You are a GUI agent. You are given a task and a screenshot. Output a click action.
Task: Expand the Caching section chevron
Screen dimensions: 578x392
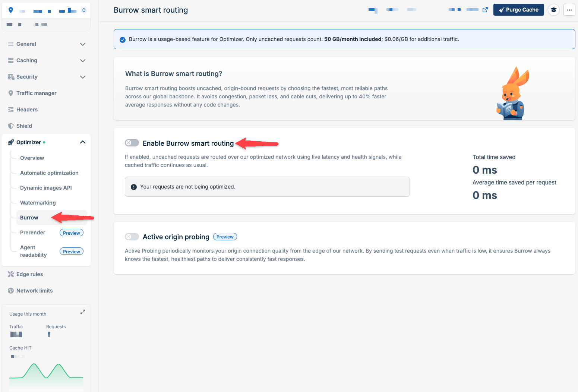pos(83,61)
